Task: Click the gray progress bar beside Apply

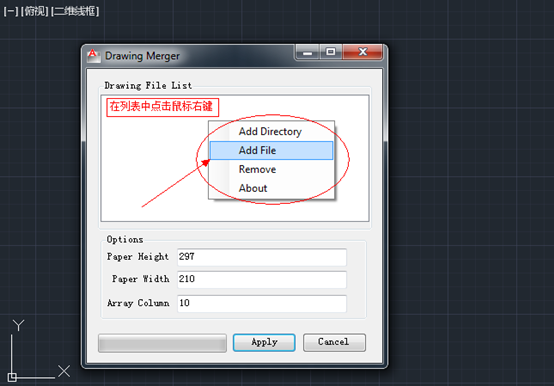Action: tap(162, 343)
